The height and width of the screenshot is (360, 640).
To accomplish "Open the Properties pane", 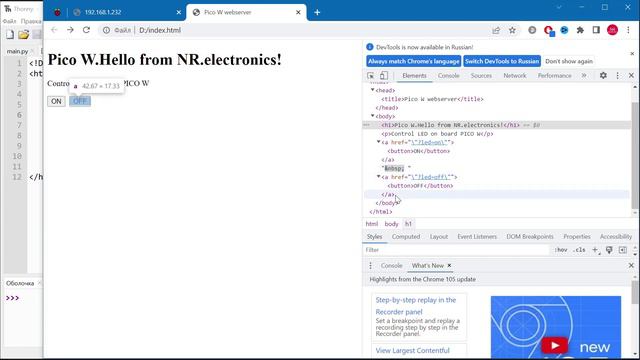I will coord(577,237).
